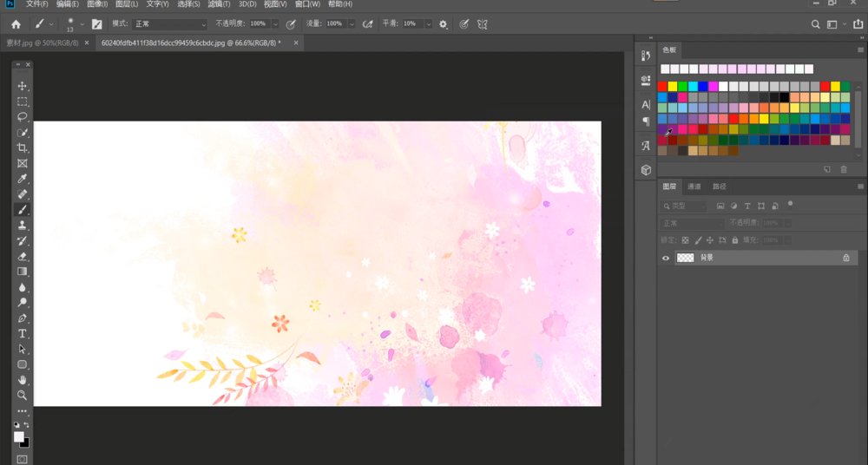Select the Crop tool

pyautogui.click(x=23, y=147)
